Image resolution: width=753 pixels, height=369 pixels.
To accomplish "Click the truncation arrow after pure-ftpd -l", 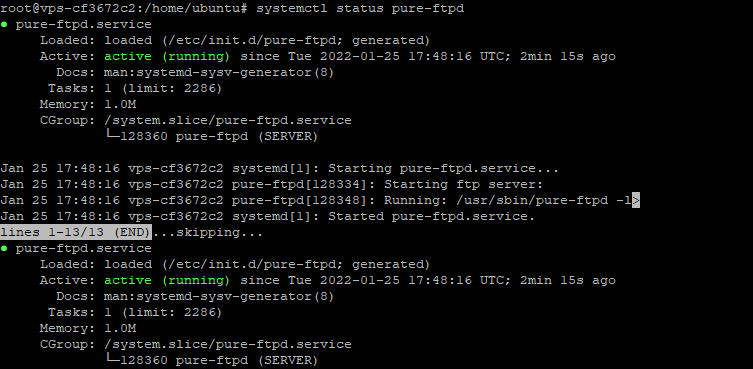I will [636, 200].
